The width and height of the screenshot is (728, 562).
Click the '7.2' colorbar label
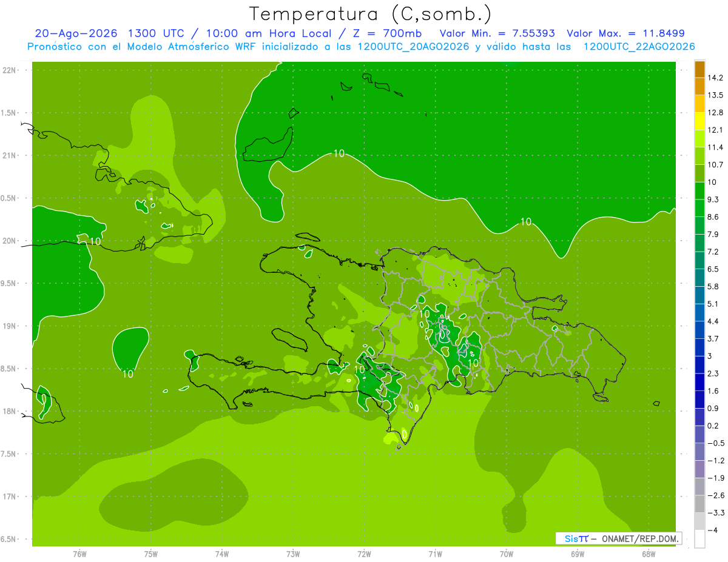[x=713, y=252]
